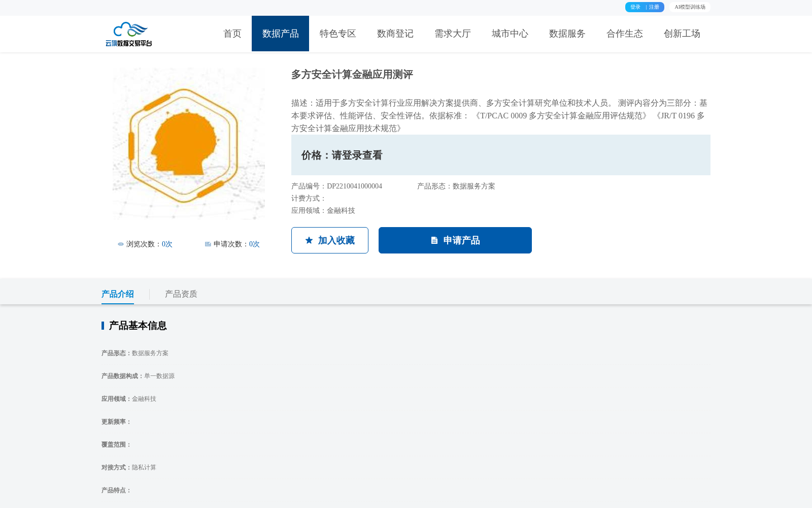Open the 需求大厅 navigation item
This screenshot has width=812, height=508.
(453, 34)
